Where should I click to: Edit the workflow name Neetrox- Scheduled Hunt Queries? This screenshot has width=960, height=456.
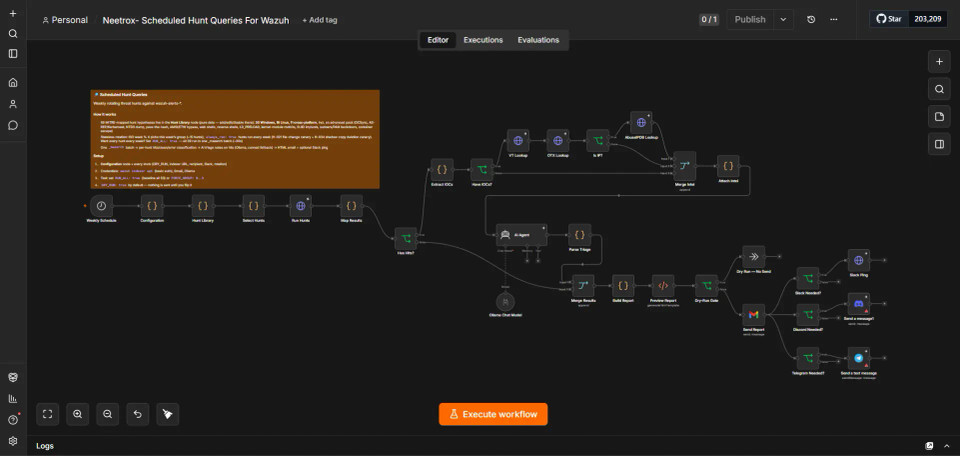point(196,20)
